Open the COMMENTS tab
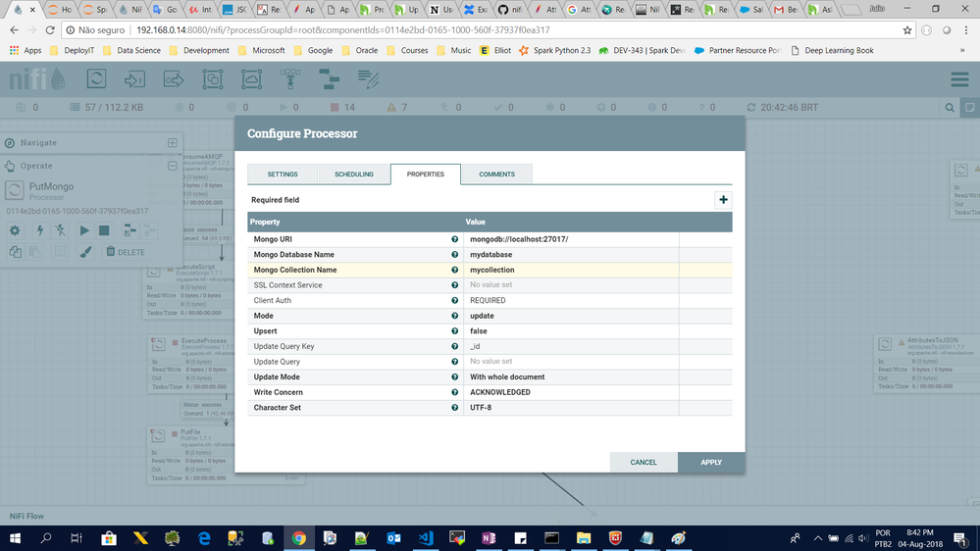 coord(497,175)
